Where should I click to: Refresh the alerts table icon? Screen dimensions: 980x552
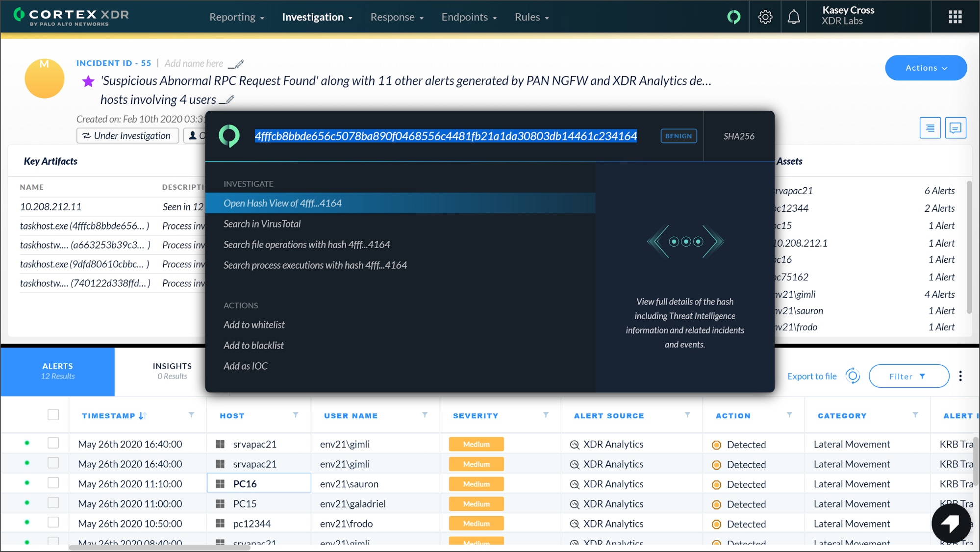[853, 376]
